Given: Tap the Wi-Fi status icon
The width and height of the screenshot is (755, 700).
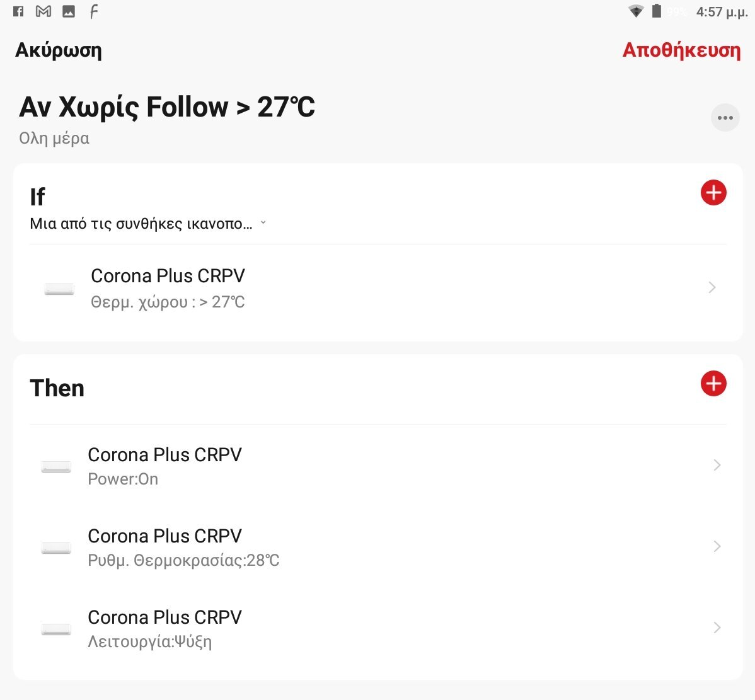Looking at the screenshot, I should pos(636,11).
